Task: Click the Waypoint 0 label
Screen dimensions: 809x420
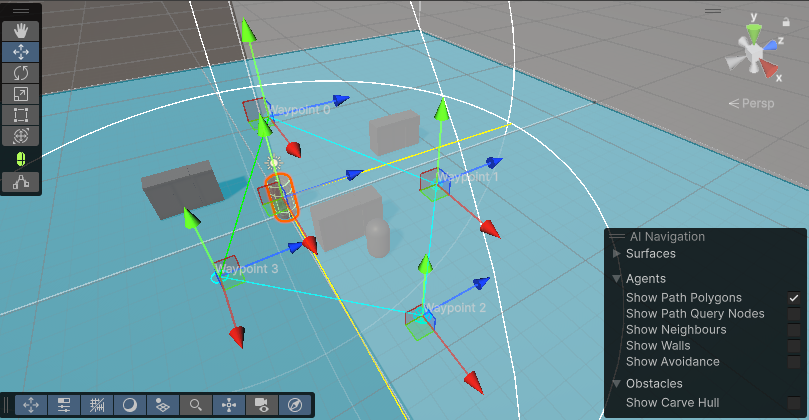Action: (x=300, y=110)
